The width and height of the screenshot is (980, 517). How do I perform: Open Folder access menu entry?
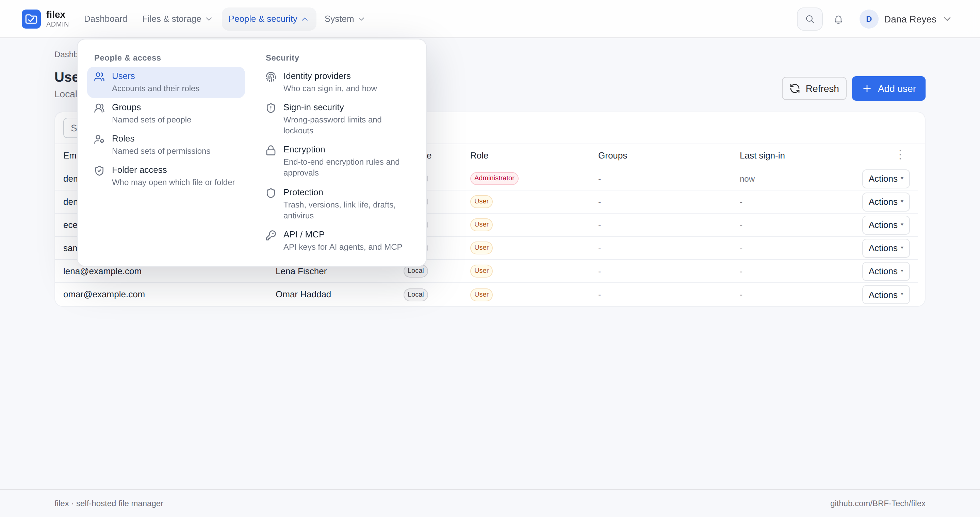[x=166, y=176]
